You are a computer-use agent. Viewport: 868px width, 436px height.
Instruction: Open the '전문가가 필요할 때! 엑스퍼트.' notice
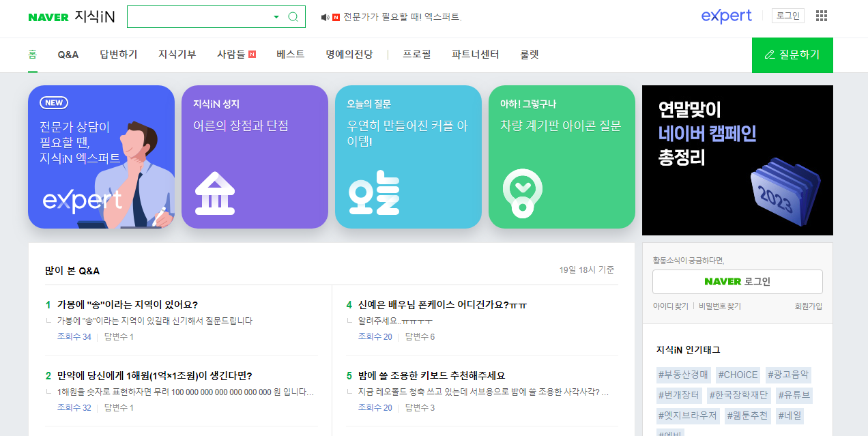(403, 17)
